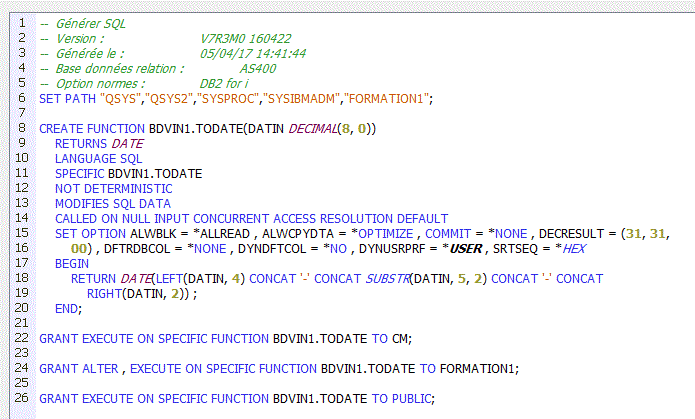Click 'CALLED ON NULL INPUT' text
The height and width of the screenshot is (419, 695).
(x=122, y=219)
